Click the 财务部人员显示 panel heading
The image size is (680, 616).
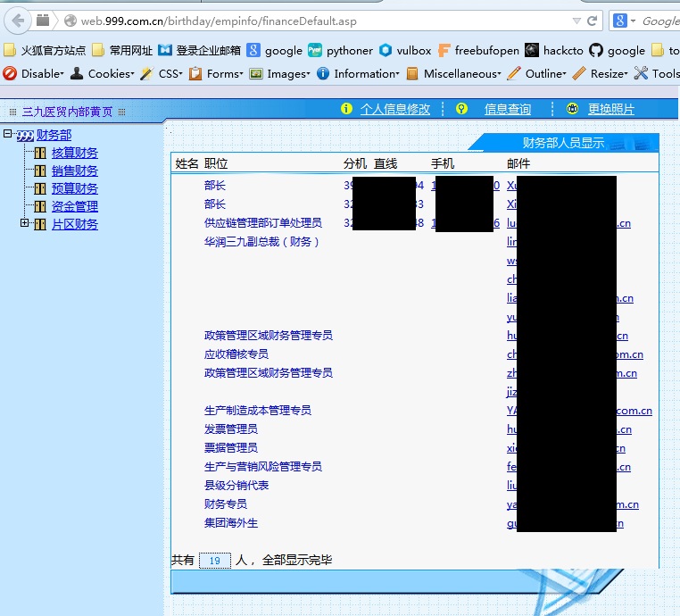(563, 143)
